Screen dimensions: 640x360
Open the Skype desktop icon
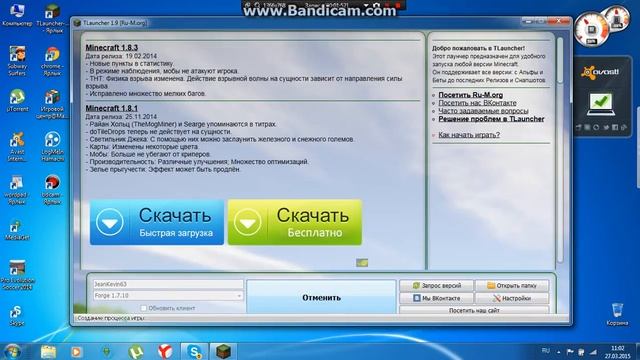click(x=17, y=315)
